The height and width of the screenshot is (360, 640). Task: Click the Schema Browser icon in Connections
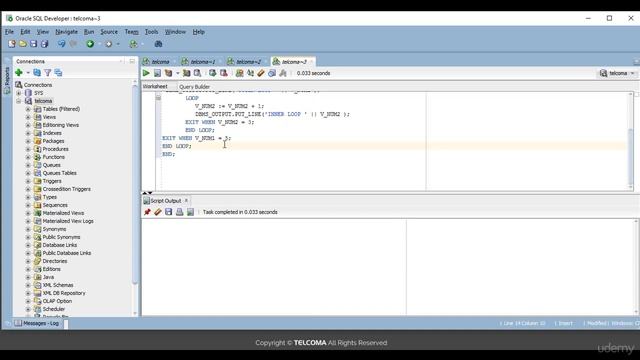coord(58,73)
